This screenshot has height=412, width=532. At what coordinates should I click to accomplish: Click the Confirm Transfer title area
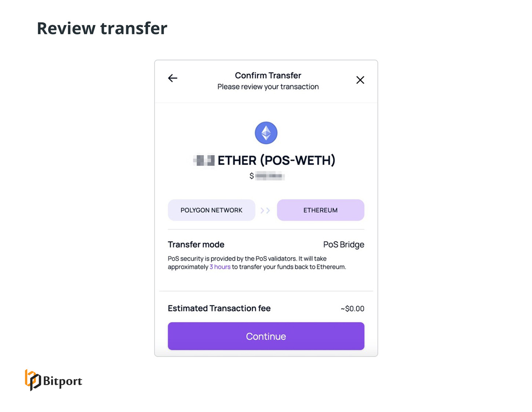267,76
